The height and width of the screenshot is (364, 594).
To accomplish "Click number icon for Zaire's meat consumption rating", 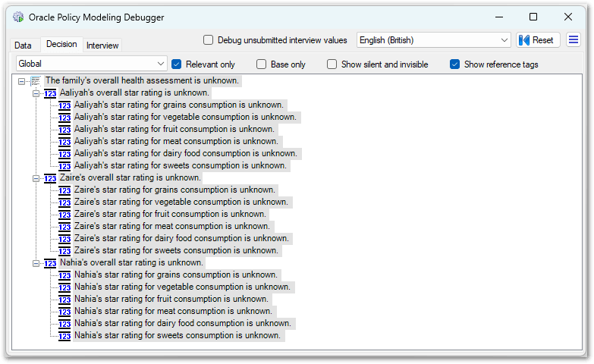I will 64,227.
